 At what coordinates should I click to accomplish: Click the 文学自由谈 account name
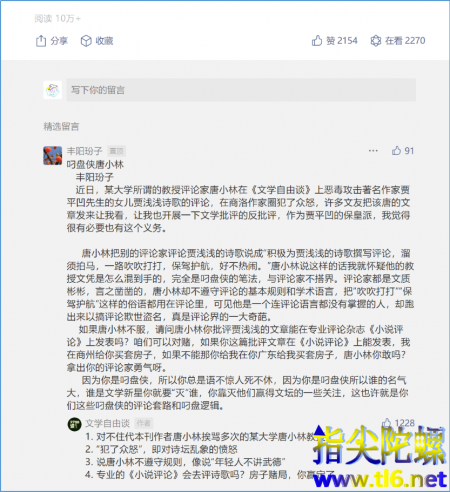(x=107, y=423)
